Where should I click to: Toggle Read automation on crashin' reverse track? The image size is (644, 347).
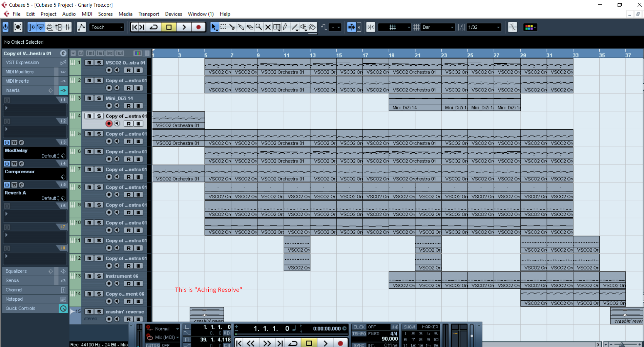(x=128, y=319)
